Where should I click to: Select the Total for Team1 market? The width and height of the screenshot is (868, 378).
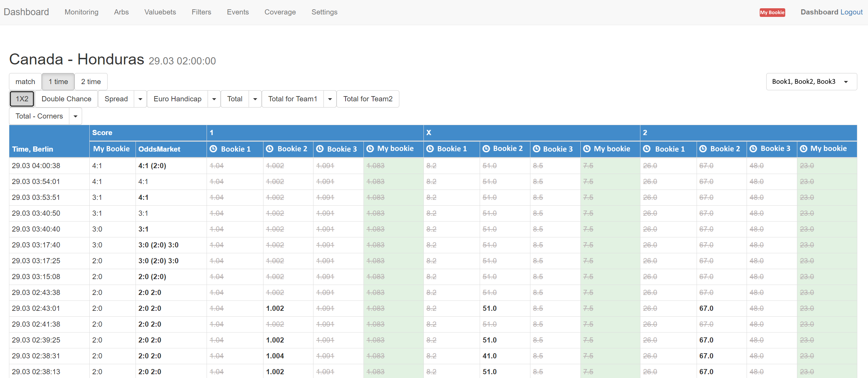point(293,99)
